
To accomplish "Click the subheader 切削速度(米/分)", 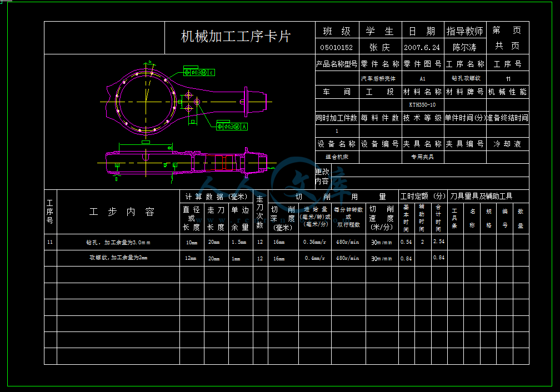I will [x=382, y=218].
